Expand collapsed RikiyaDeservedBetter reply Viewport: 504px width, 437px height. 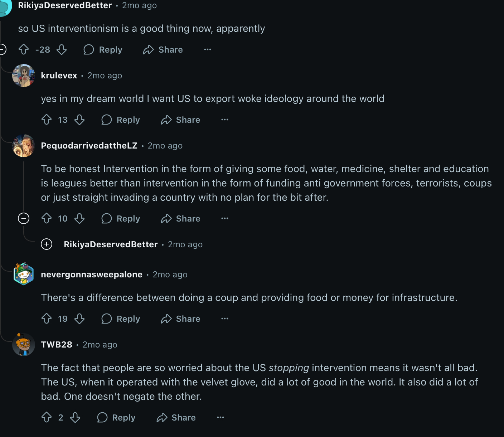point(47,244)
